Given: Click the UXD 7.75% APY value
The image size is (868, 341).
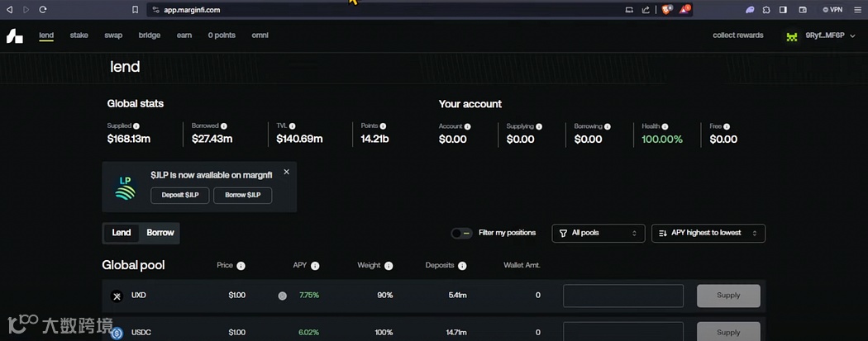Looking at the screenshot, I should point(309,296).
